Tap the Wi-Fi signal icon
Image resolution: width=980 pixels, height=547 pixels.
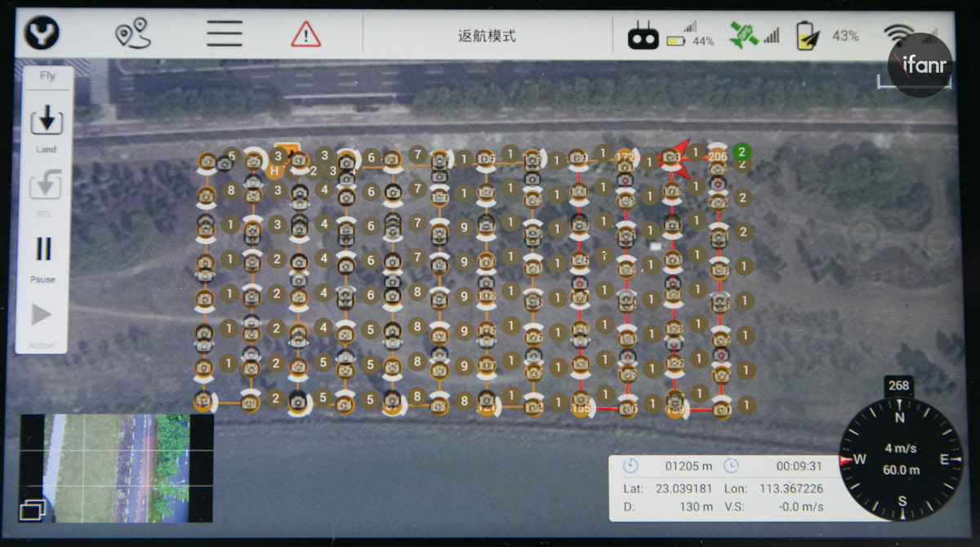pyautogui.click(x=898, y=34)
